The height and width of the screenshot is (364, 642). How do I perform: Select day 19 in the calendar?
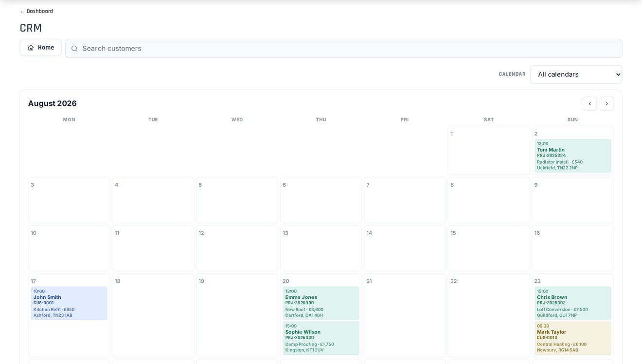pos(237,315)
